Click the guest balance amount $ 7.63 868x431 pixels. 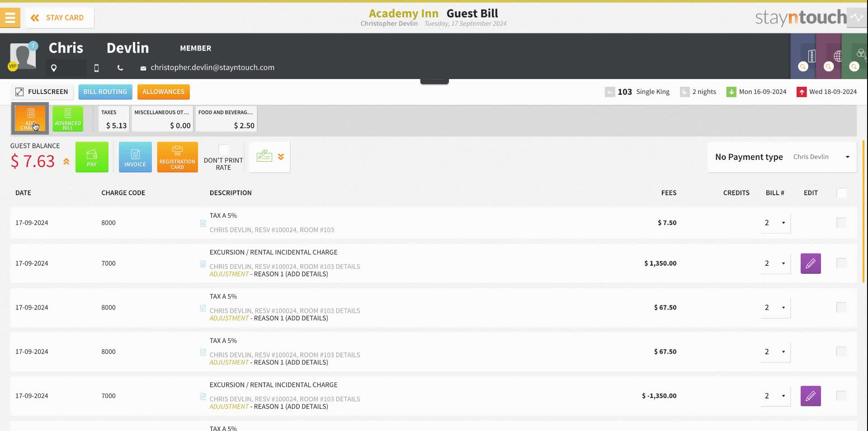coord(33,161)
